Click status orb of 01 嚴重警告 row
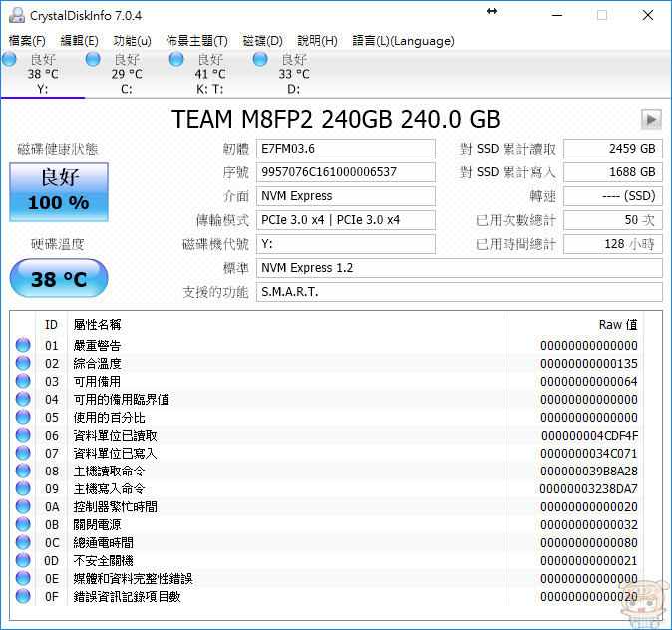 coord(23,345)
